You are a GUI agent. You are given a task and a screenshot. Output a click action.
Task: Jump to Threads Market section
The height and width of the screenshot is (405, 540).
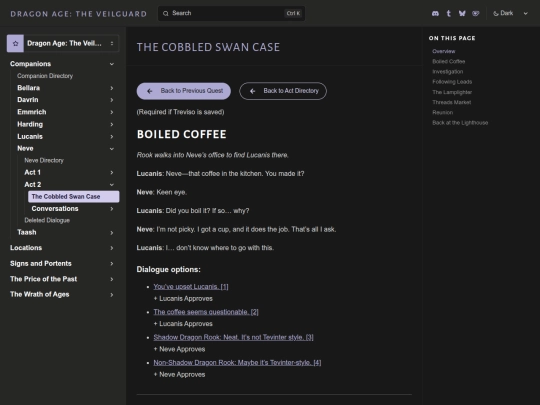point(451,102)
